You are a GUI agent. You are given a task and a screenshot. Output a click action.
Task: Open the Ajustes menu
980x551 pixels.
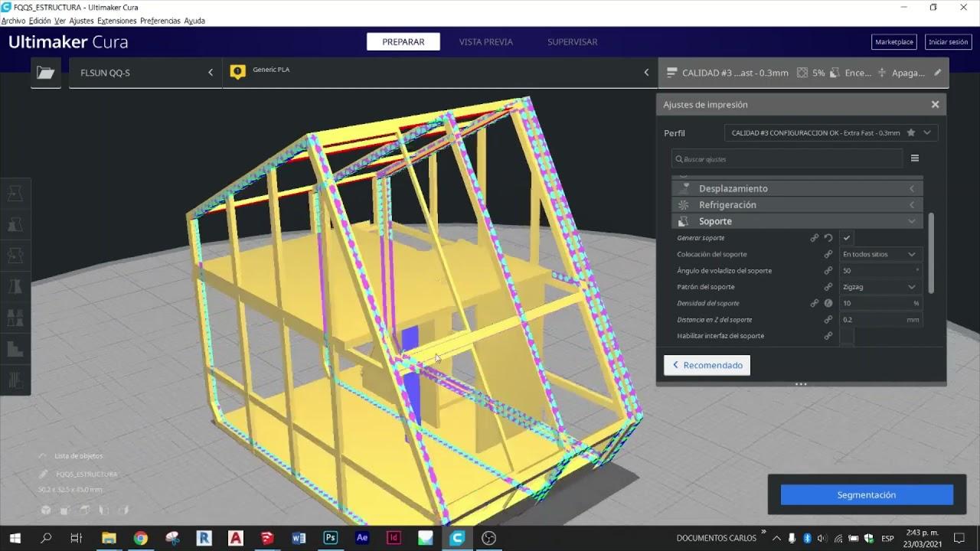click(81, 21)
